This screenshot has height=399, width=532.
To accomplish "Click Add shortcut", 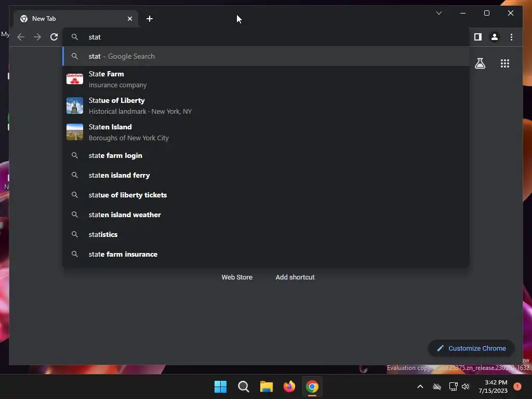I will (x=295, y=277).
